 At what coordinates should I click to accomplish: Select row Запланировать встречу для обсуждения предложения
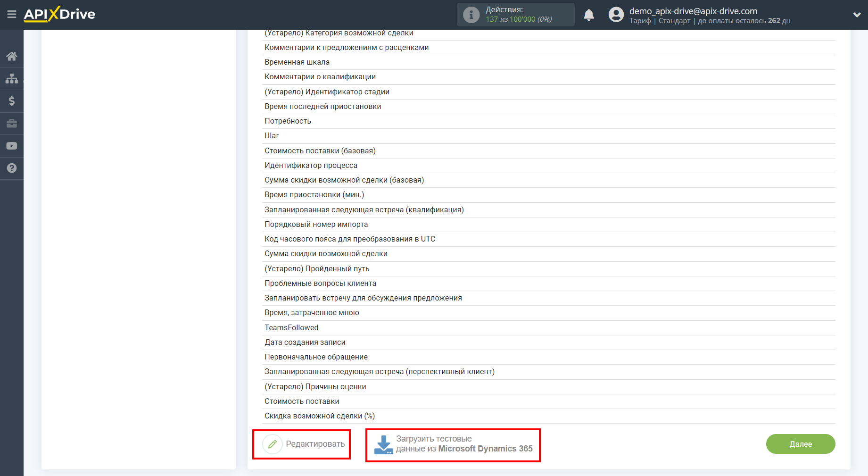point(549,298)
